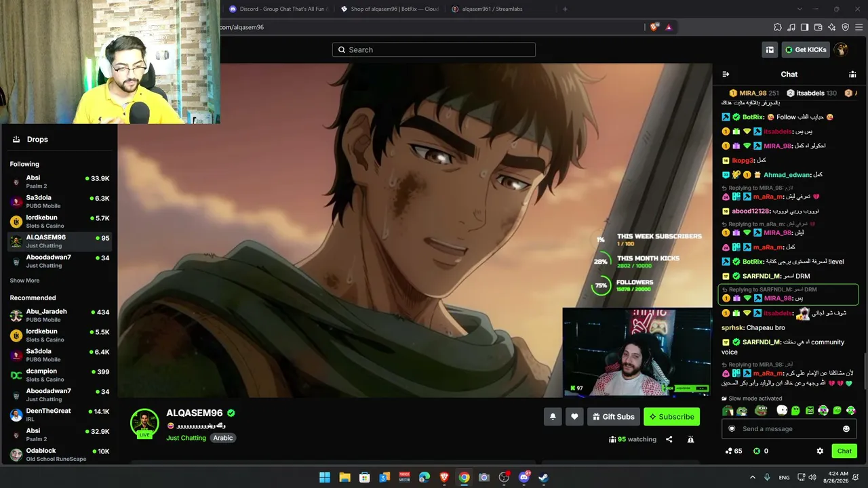Click the badge icon in message box
Screen dimensions: 868x488
[732, 428]
